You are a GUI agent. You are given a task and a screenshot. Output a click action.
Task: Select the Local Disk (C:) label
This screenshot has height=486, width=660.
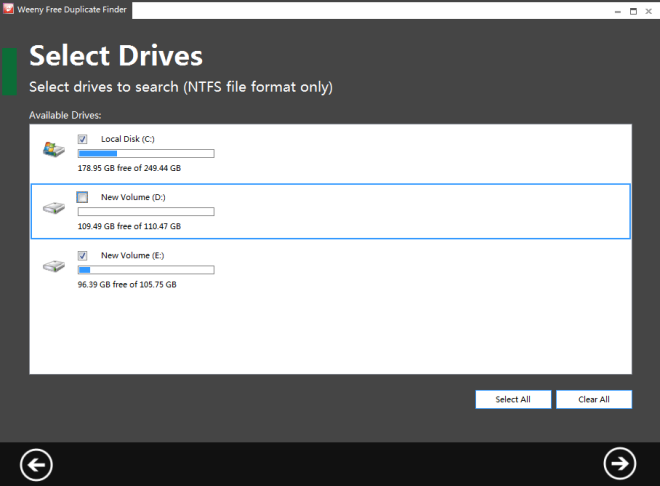click(x=128, y=139)
